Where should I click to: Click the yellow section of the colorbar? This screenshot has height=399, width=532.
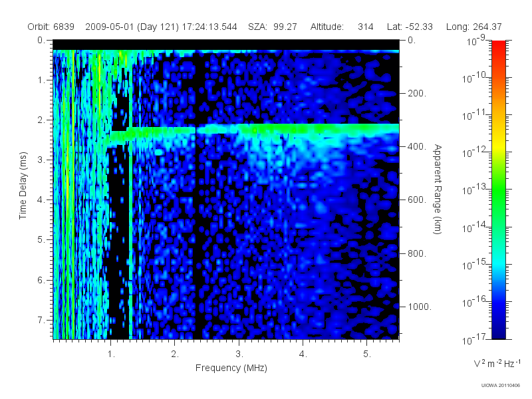click(x=498, y=145)
